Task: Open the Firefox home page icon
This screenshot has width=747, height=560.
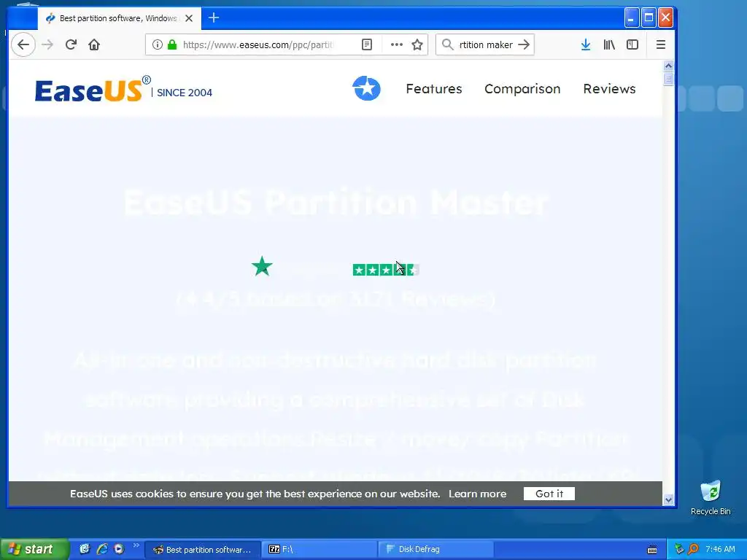Action: [x=94, y=44]
